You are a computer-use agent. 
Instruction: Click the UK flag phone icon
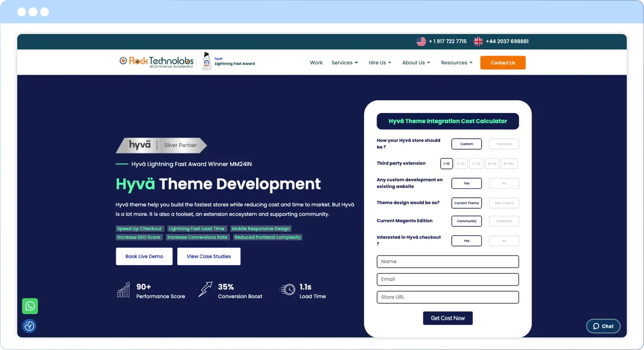478,42
